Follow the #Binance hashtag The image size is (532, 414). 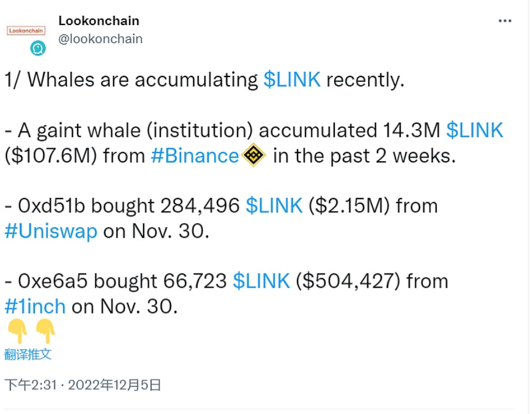point(195,156)
